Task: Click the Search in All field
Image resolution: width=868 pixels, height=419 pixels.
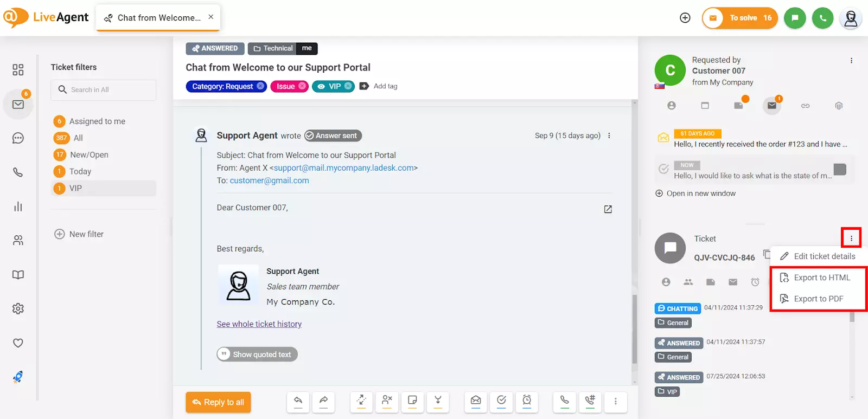Action: click(x=104, y=90)
